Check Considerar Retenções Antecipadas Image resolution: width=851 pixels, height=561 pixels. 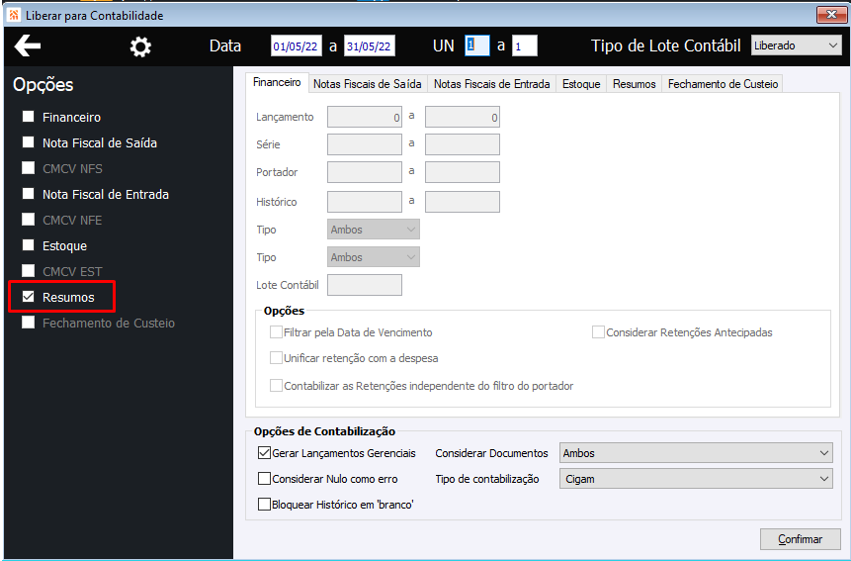pos(598,332)
